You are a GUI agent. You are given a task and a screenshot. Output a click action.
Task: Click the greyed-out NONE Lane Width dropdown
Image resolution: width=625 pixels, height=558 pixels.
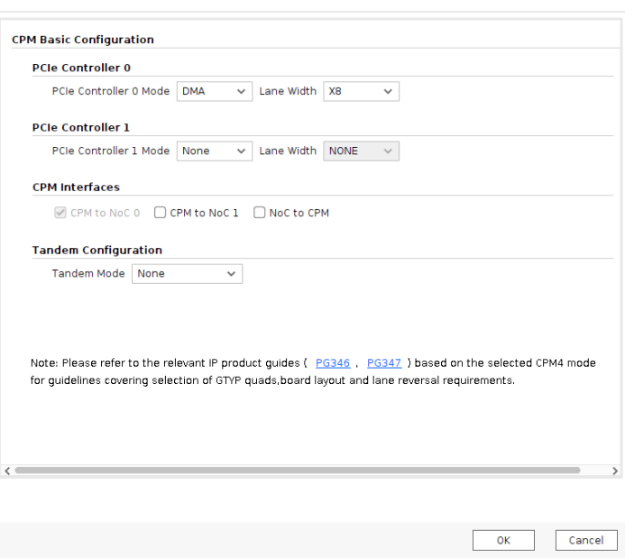click(x=361, y=151)
